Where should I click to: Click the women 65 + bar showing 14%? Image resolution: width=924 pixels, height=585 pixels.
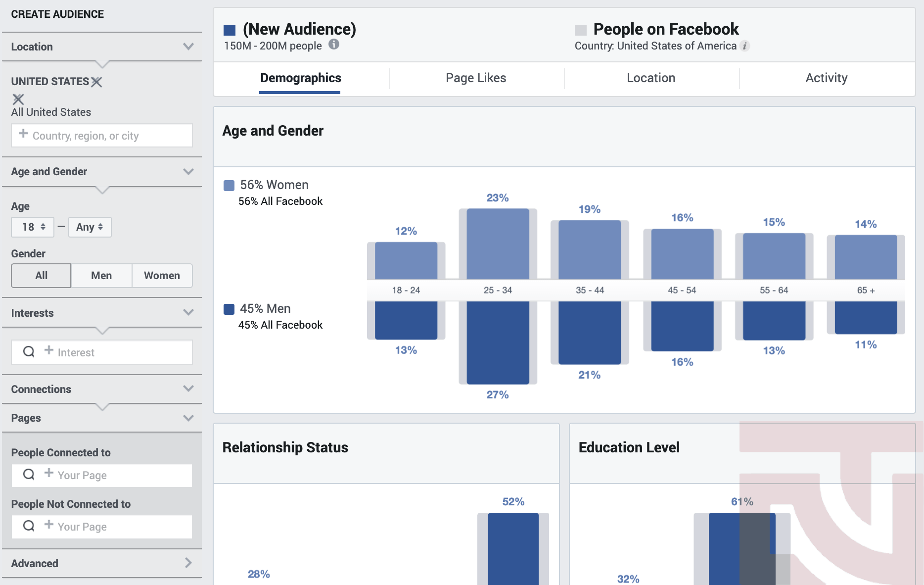(866, 257)
